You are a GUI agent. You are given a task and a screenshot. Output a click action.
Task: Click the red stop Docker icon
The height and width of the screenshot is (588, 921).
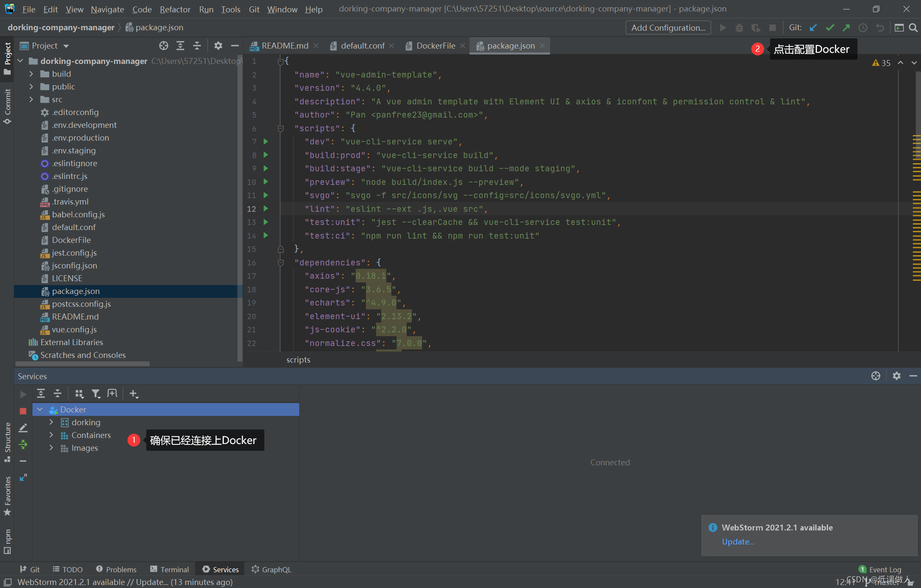coord(23,411)
